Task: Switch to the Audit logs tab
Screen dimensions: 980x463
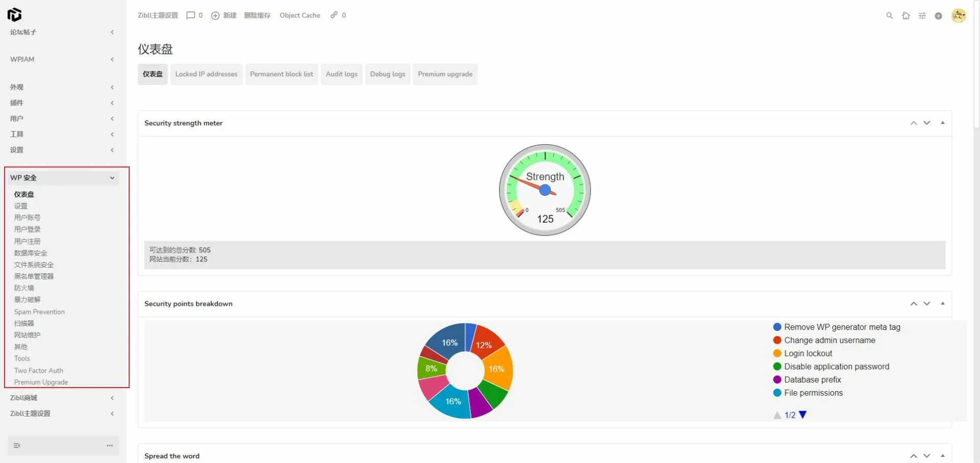Action: pyautogui.click(x=341, y=74)
